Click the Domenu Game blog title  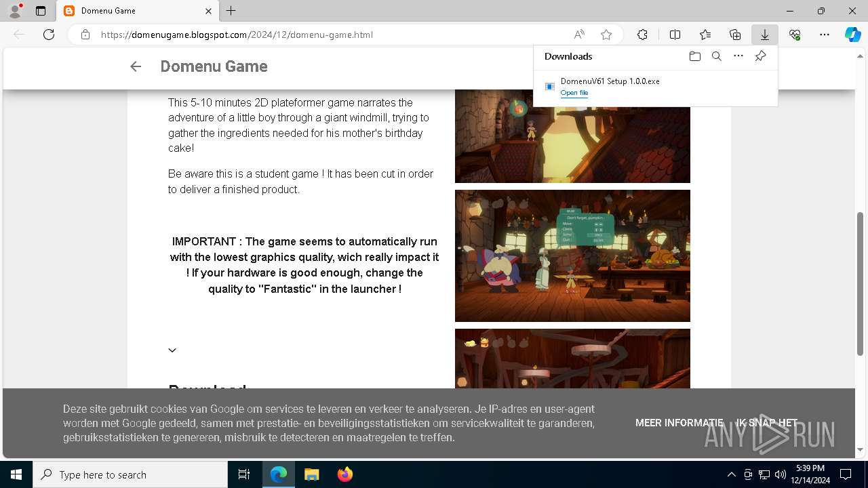pyautogui.click(x=214, y=66)
